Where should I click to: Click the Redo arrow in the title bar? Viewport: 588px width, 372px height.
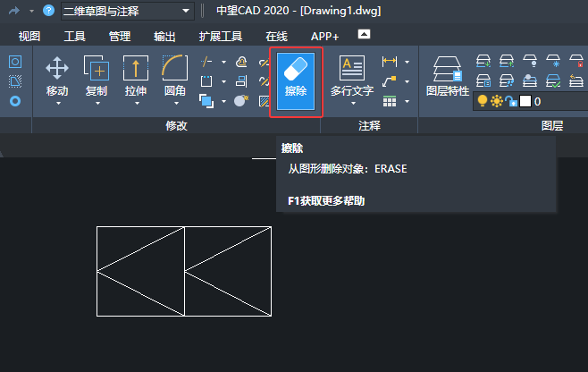click(x=14, y=11)
